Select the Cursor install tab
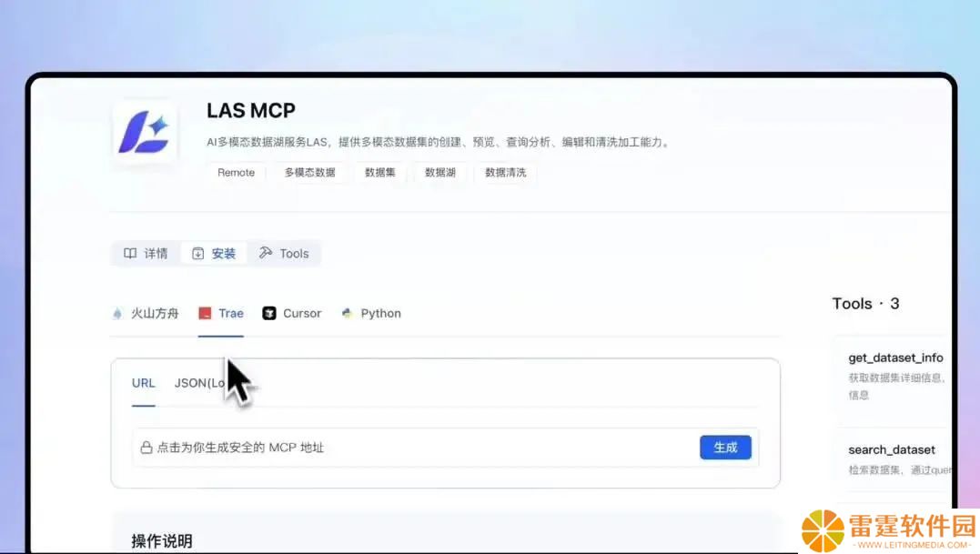Screen dimensions: 980x554 click(292, 314)
